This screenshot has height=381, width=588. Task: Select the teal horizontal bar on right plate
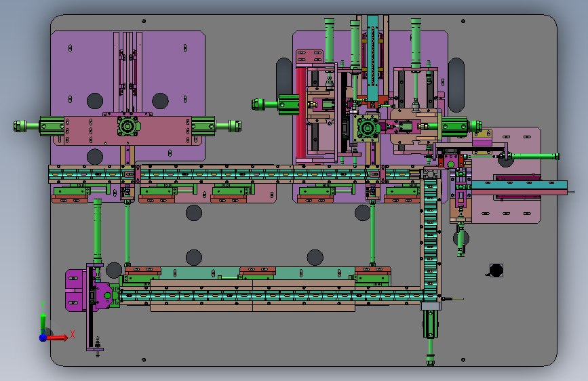[x=520, y=184]
